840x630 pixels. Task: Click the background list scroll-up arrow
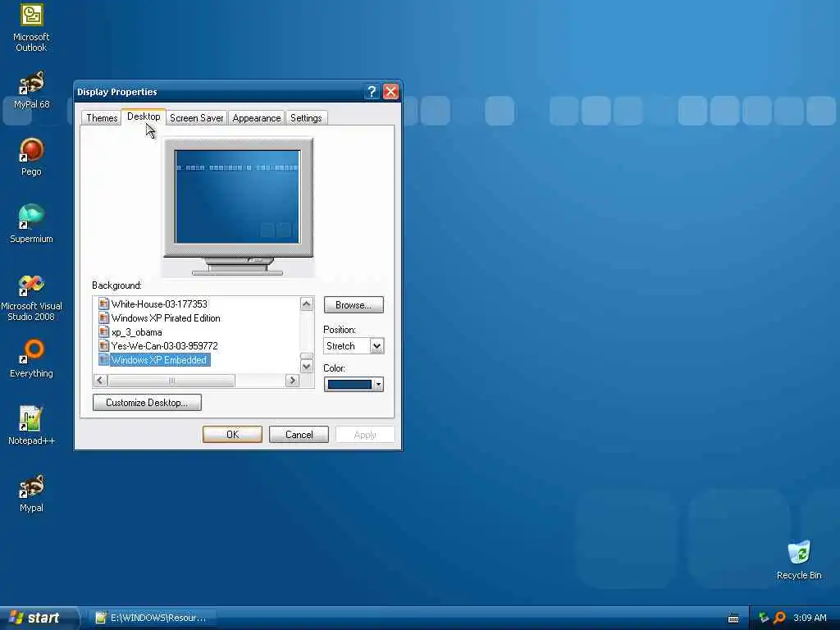point(307,304)
